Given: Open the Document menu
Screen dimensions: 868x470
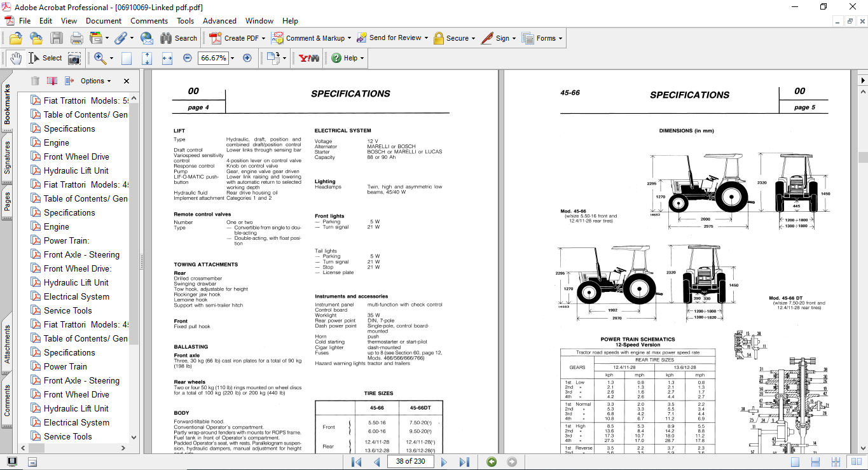Looking at the screenshot, I should tap(104, 21).
